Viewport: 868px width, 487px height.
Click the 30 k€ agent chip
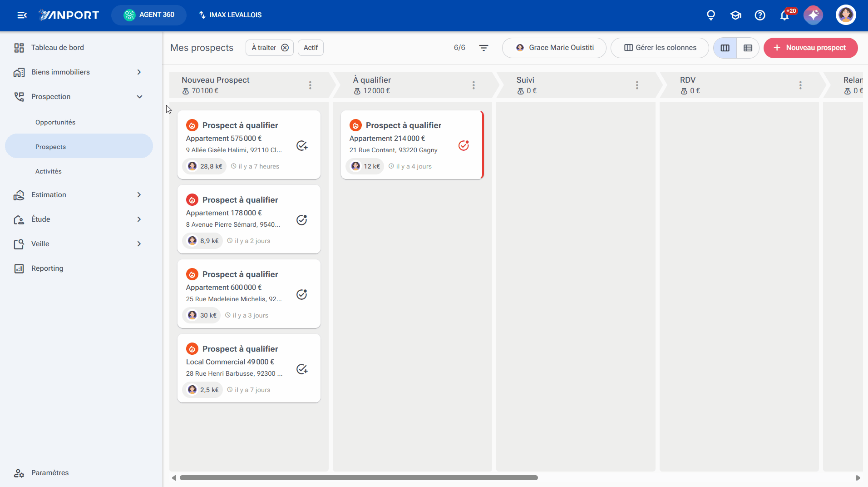[x=202, y=315]
